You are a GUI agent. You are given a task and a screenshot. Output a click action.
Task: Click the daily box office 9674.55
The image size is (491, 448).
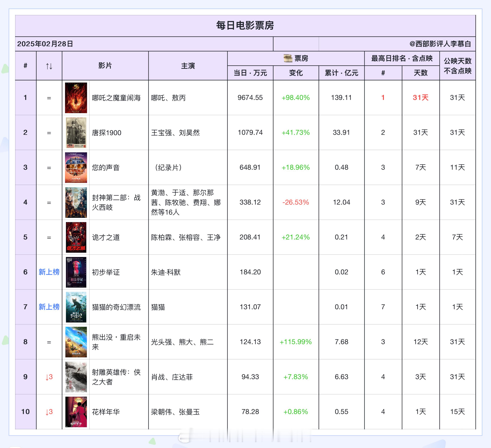pos(250,98)
